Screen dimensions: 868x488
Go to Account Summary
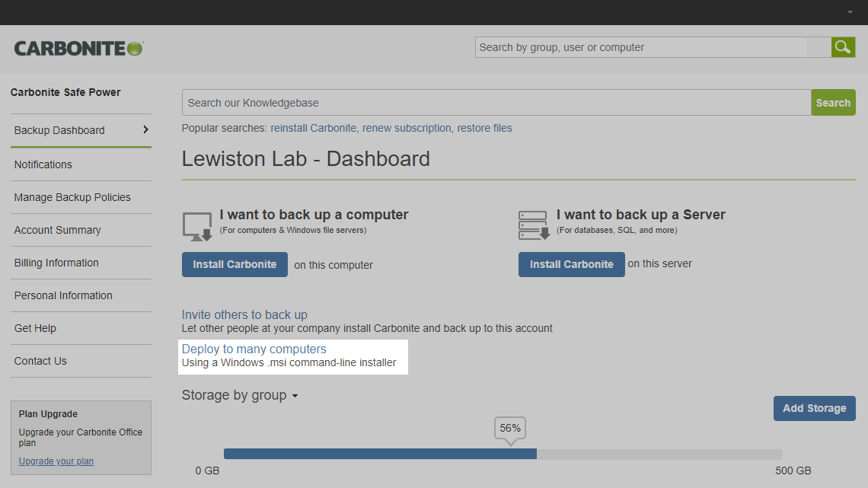coord(58,230)
